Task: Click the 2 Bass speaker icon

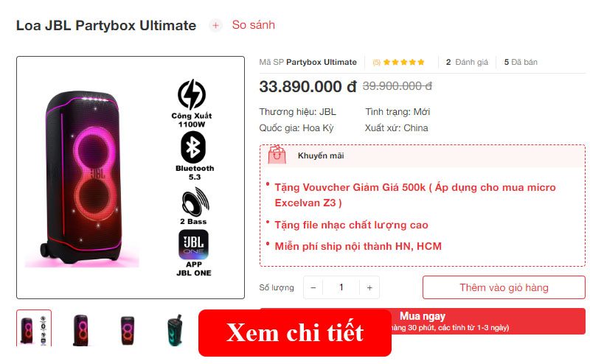Action: pyautogui.click(x=195, y=202)
